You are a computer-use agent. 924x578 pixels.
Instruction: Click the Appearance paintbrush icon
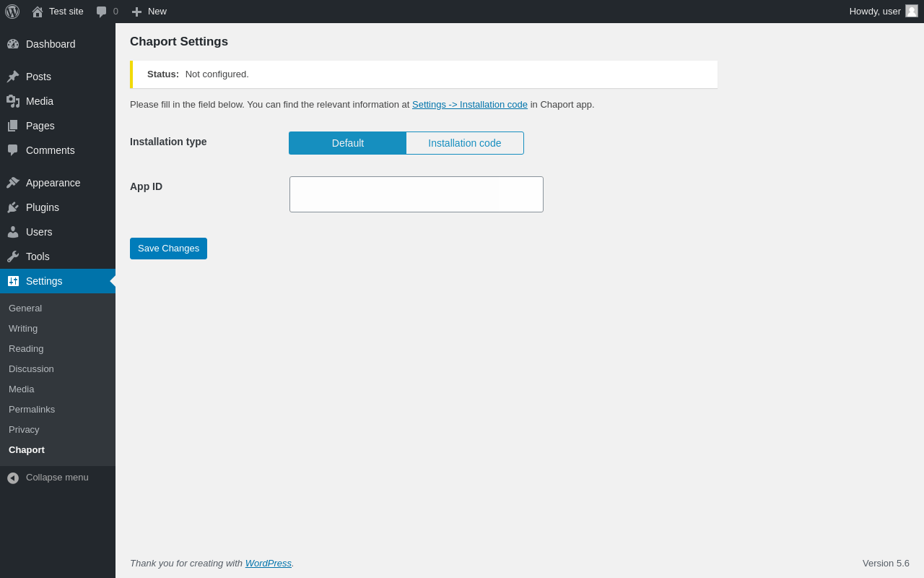coord(13,183)
